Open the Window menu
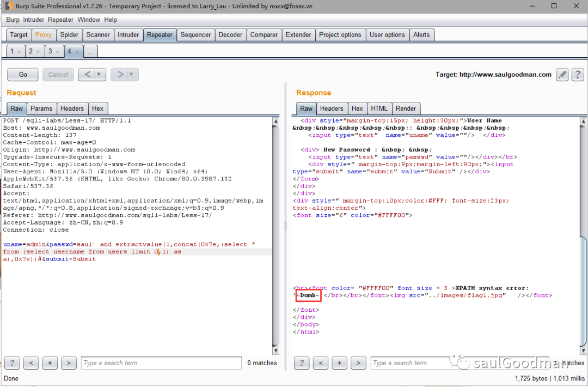Viewport: 588px width, 387px height. click(x=89, y=20)
